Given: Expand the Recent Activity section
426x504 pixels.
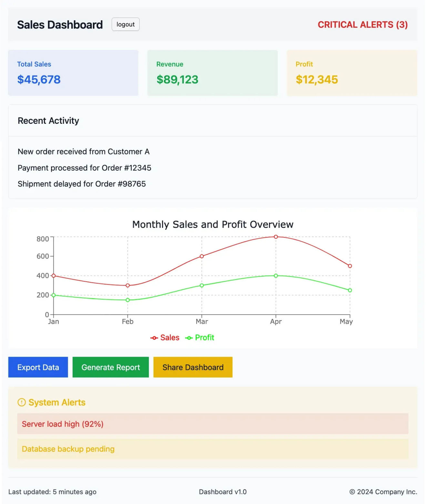Looking at the screenshot, I should (48, 121).
